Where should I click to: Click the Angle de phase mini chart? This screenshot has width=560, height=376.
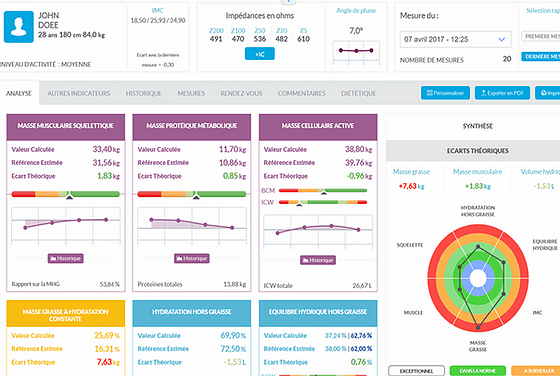tap(356, 52)
